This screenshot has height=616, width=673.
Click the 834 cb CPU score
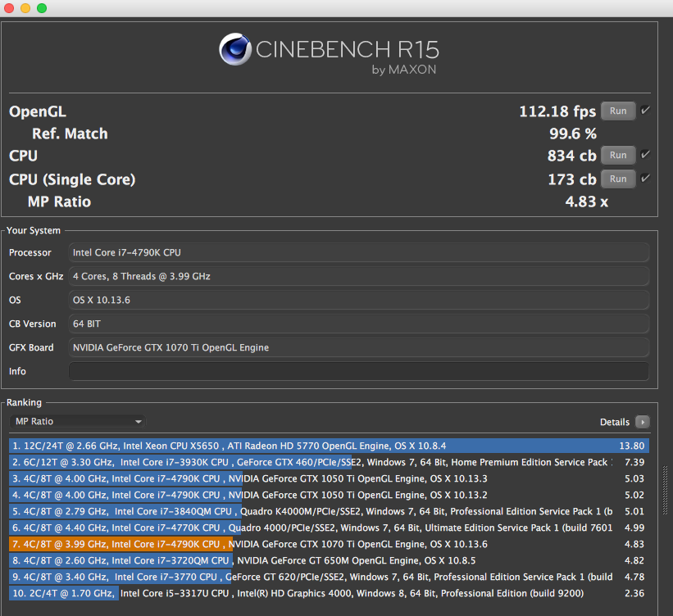pos(571,156)
